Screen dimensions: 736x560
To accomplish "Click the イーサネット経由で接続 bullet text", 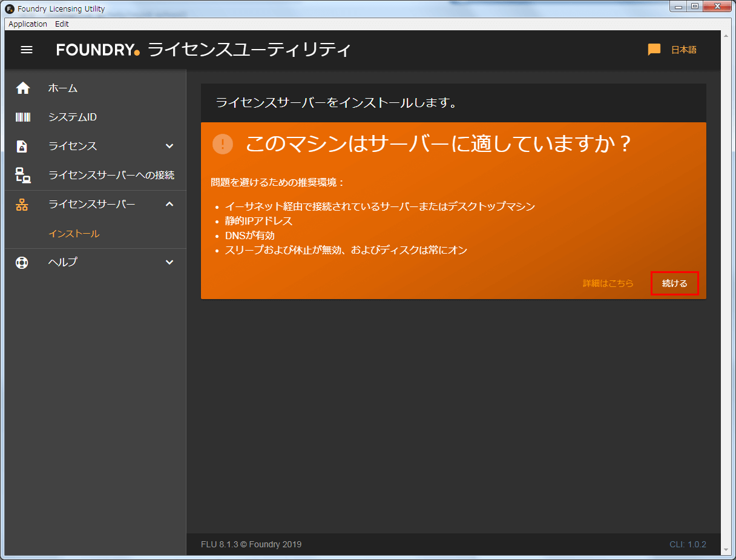I will (x=380, y=206).
